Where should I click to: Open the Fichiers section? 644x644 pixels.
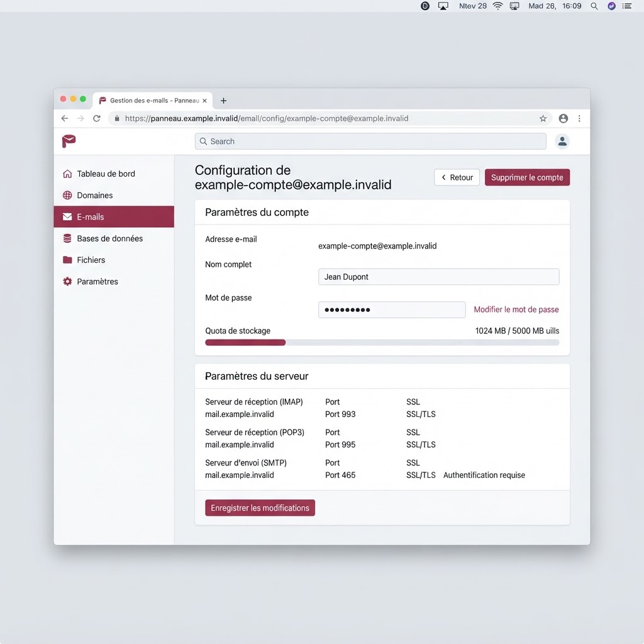pyautogui.click(x=114, y=260)
